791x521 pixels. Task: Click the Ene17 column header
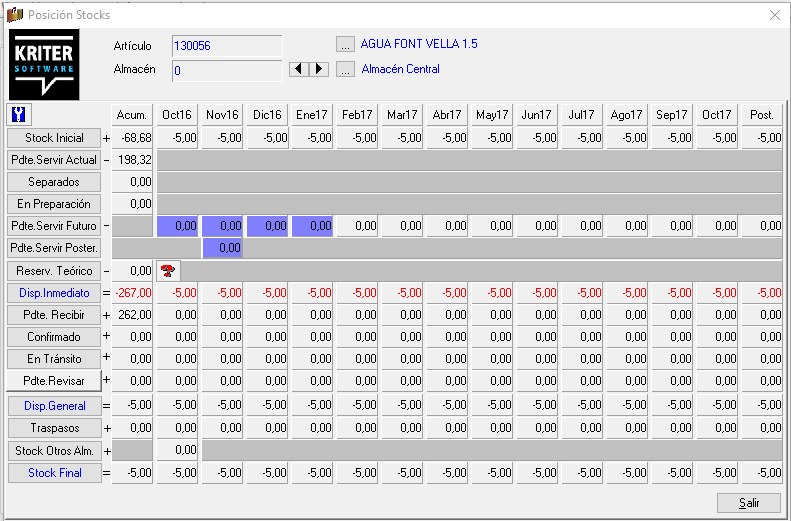click(312, 115)
